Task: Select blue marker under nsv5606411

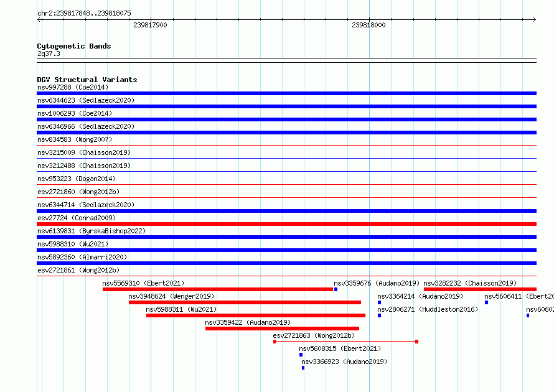Action: [x=487, y=302]
